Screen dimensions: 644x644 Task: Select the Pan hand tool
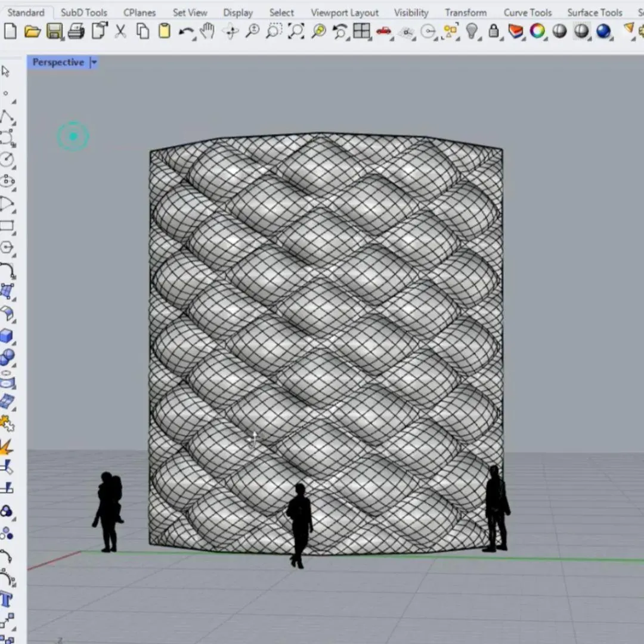click(x=208, y=31)
